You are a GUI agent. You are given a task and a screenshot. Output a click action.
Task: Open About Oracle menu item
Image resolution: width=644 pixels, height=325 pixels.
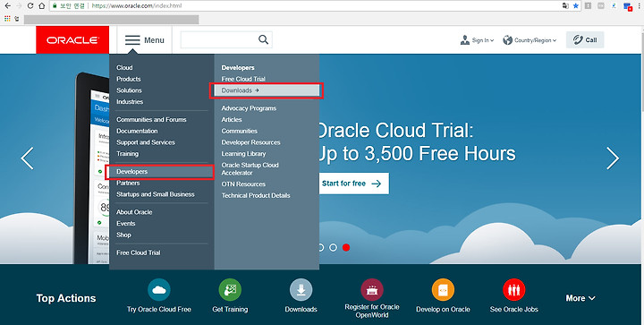pos(134,212)
